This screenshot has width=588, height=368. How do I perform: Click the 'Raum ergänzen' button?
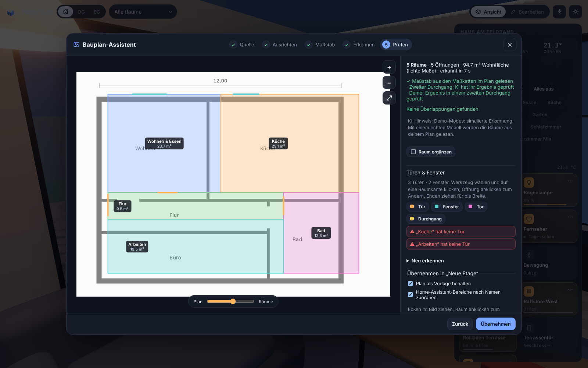pyautogui.click(x=431, y=152)
